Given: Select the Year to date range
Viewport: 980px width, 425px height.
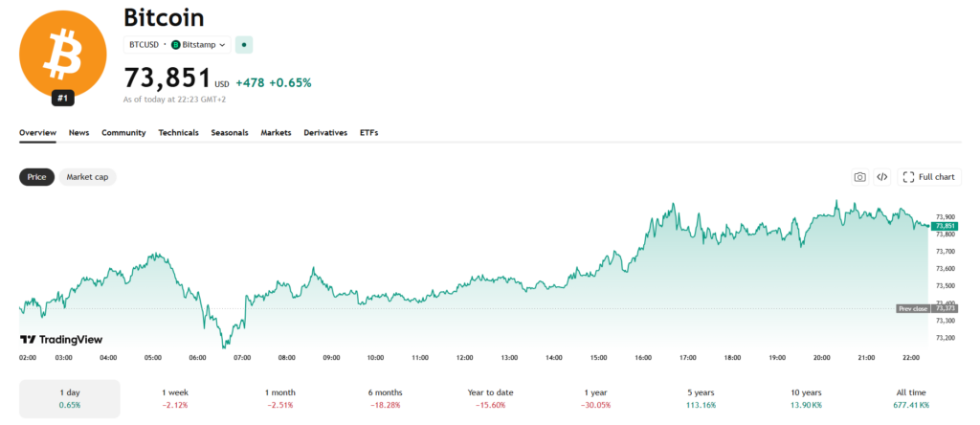Looking at the screenshot, I should click(490, 399).
